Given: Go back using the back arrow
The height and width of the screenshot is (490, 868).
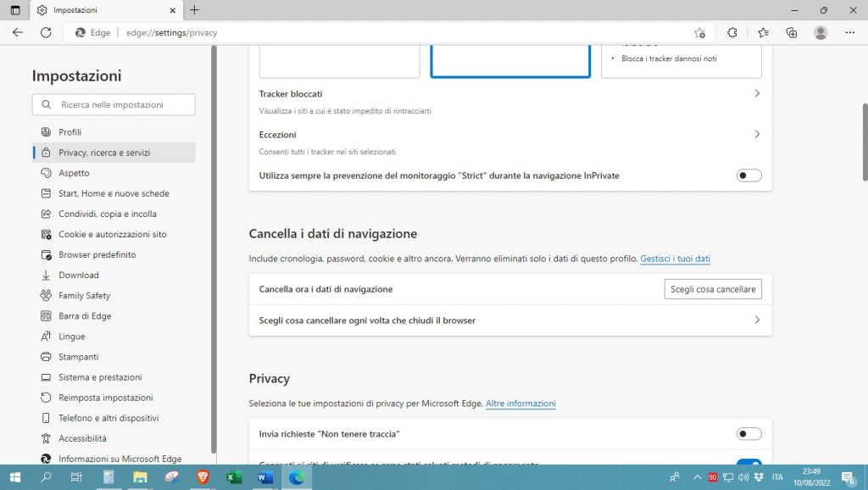Looking at the screenshot, I should (17, 32).
